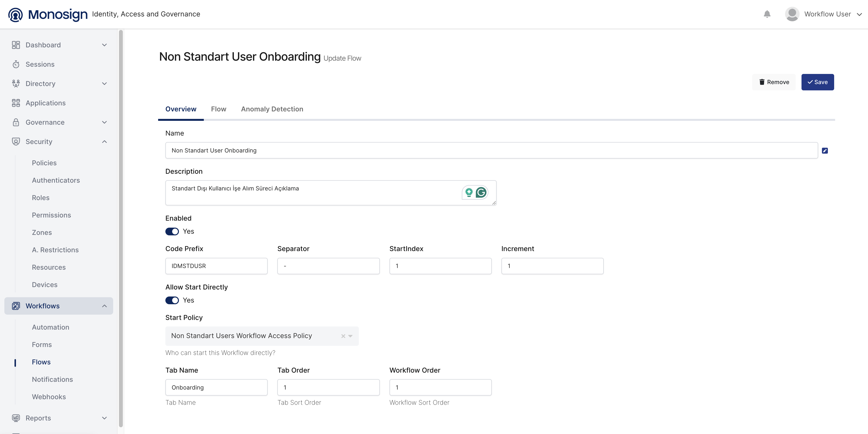Viewport: 868px width, 434px height.
Task: Click the Grammarly icon in Description box
Action: (x=481, y=192)
